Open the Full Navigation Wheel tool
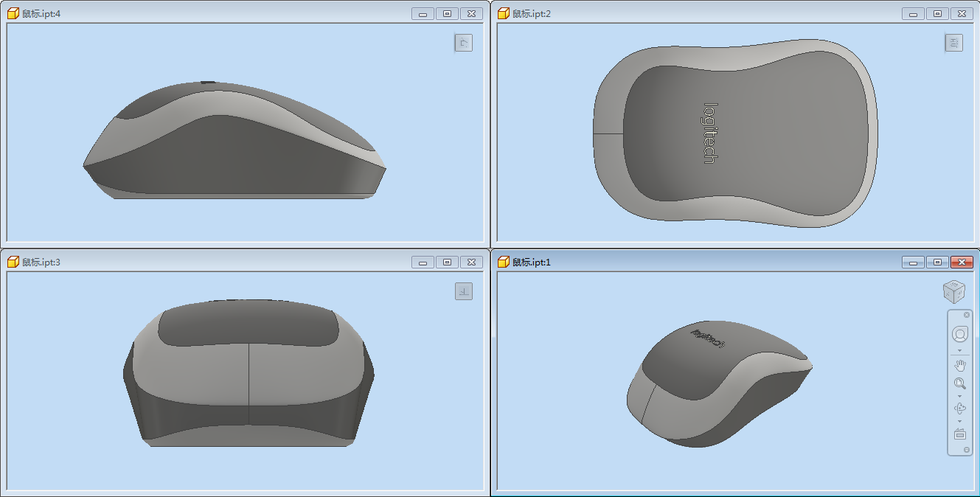This screenshot has width=980, height=497. coord(959,335)
